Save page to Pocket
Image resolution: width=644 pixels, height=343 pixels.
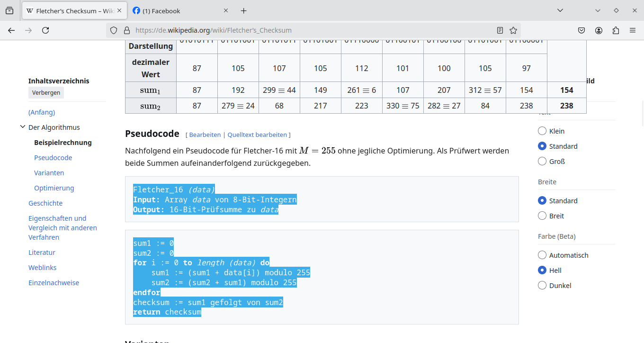[x=581, y=30]
